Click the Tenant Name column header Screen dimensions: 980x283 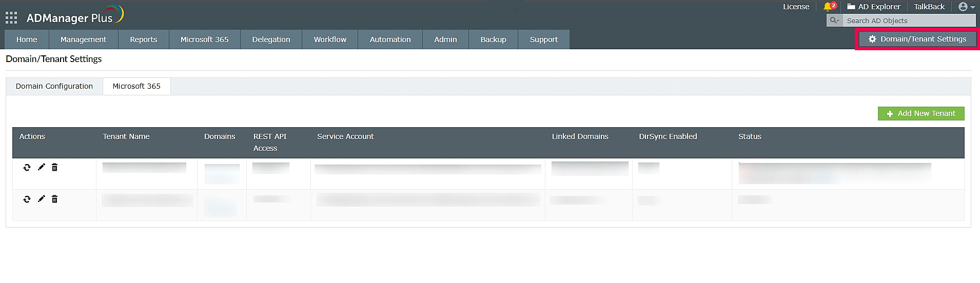click(126, 136)
